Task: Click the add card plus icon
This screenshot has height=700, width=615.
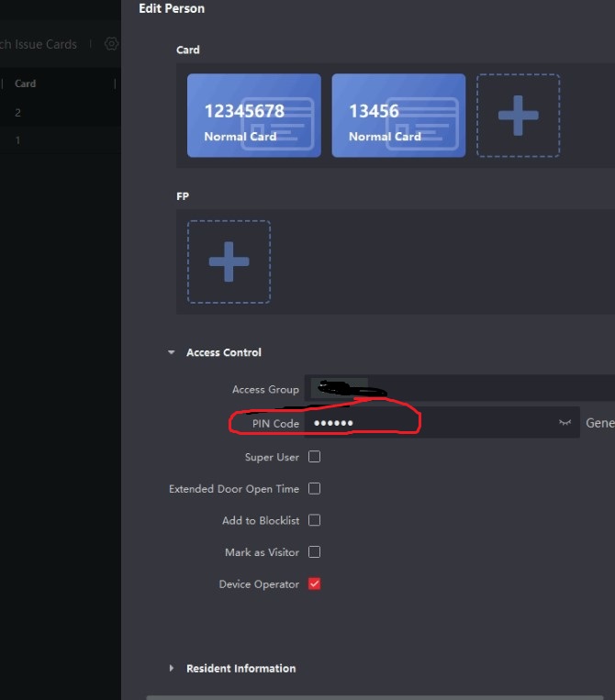Action: pos(518,116)
